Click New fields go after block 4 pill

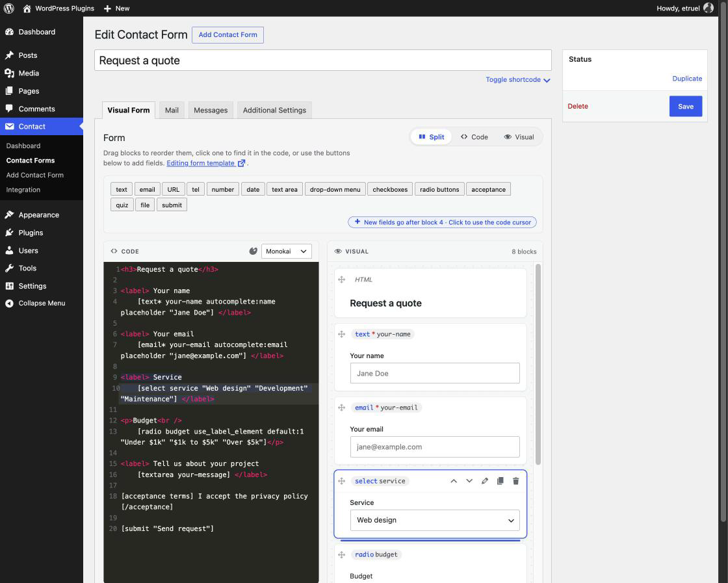[442, 222]
